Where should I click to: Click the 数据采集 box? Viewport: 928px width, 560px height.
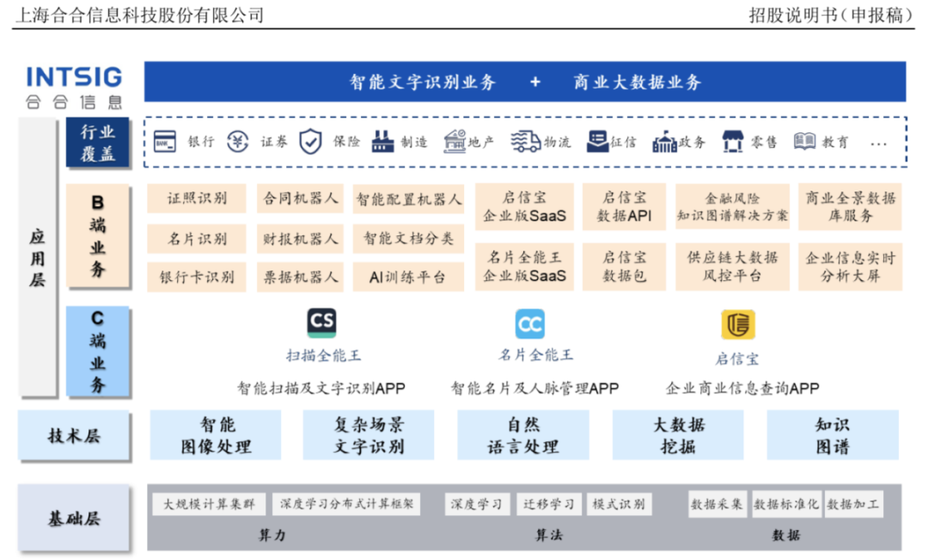(717, 504)
